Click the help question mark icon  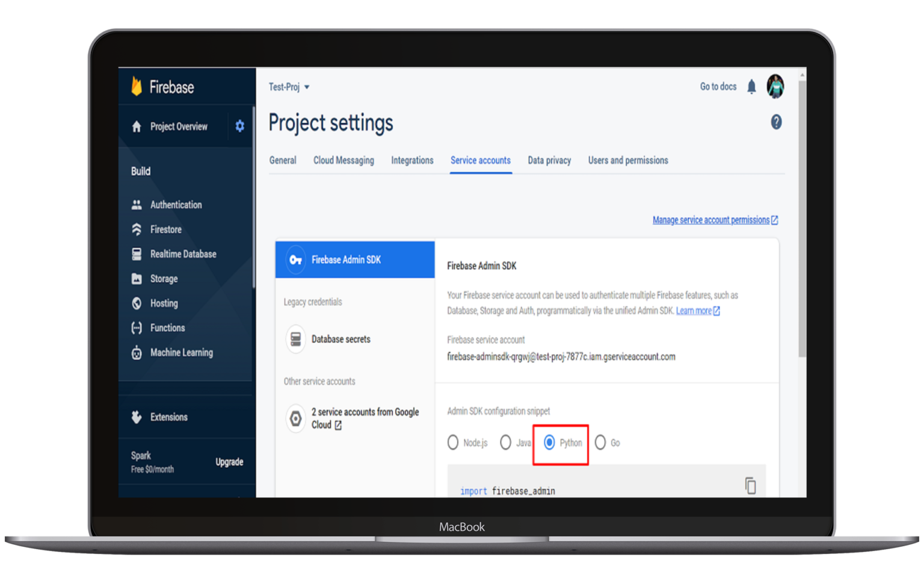[776, 122]
